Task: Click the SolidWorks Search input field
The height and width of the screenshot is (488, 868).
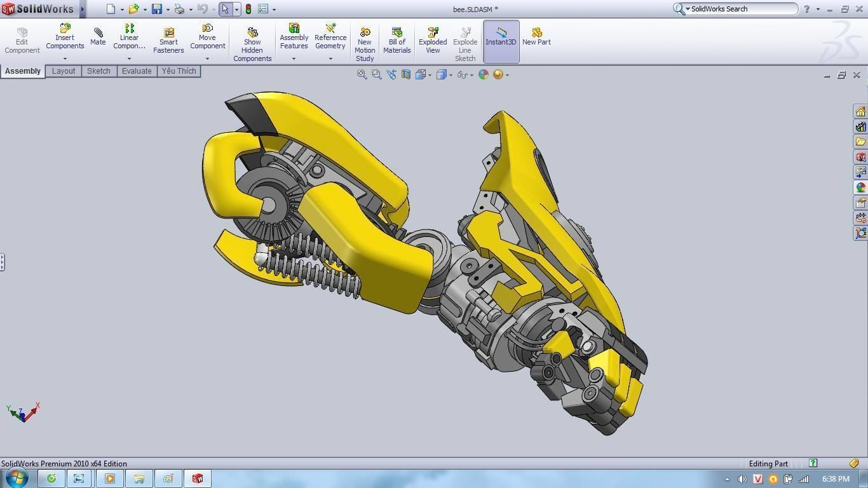Action: coord(741,9)
